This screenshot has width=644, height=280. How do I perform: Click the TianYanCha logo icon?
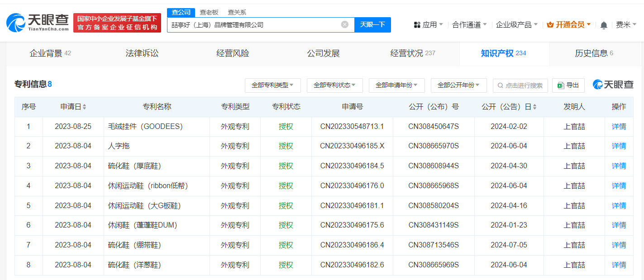pos(16,20)
